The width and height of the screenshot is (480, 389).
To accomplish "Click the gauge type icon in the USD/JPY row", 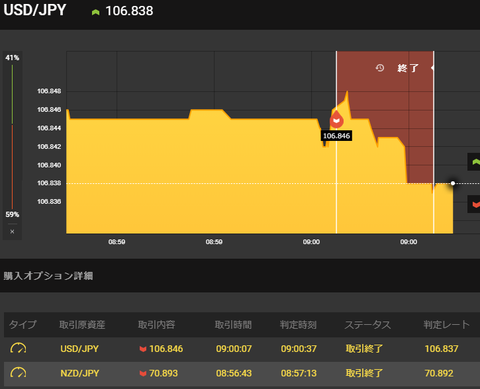I will 18,349.
